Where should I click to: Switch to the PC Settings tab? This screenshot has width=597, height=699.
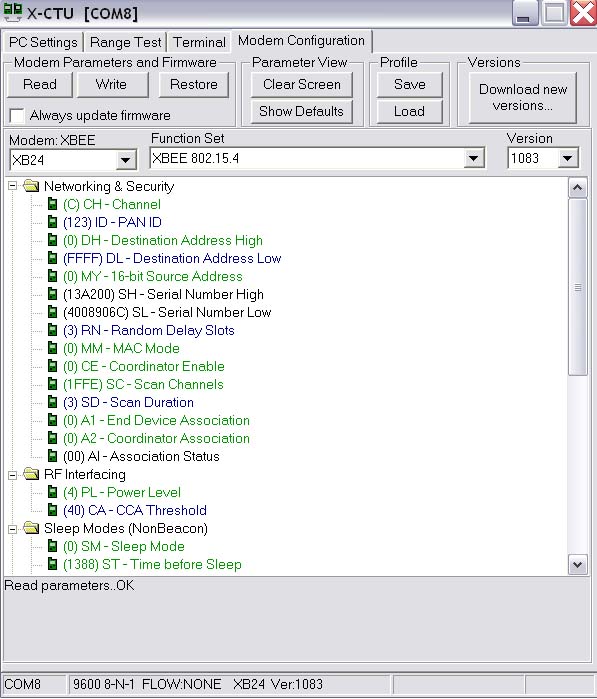pyautogui.click(x=43, y=42)
